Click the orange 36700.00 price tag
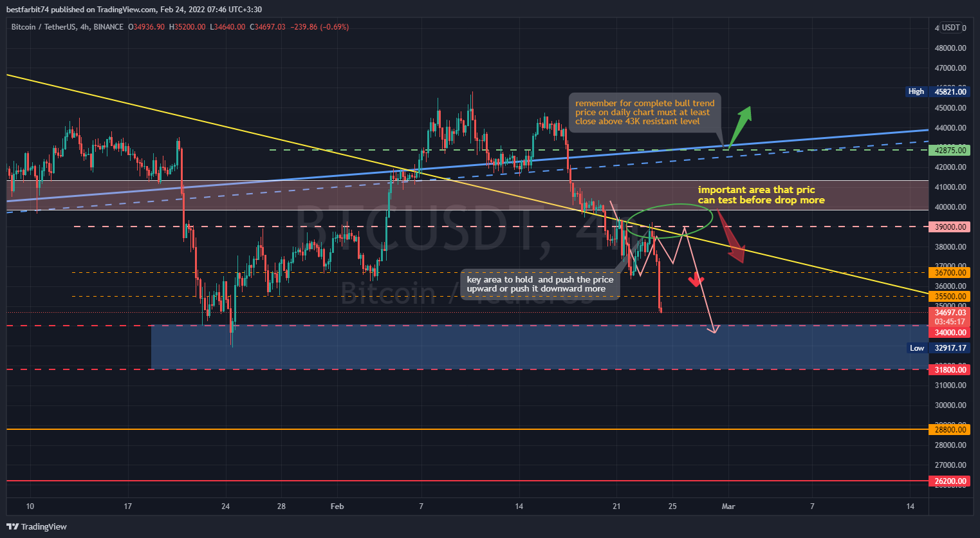Viewport: 980px width, 538px height. (x=950, y=272)
